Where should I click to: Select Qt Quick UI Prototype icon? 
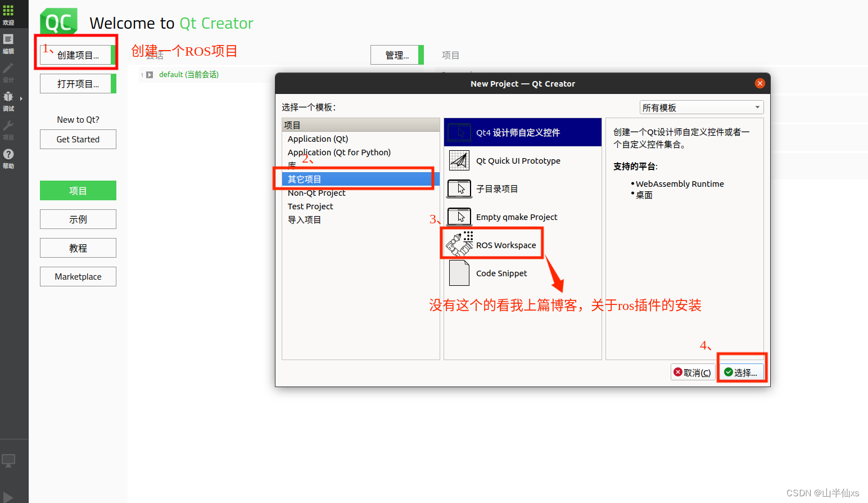click(459, 160)
